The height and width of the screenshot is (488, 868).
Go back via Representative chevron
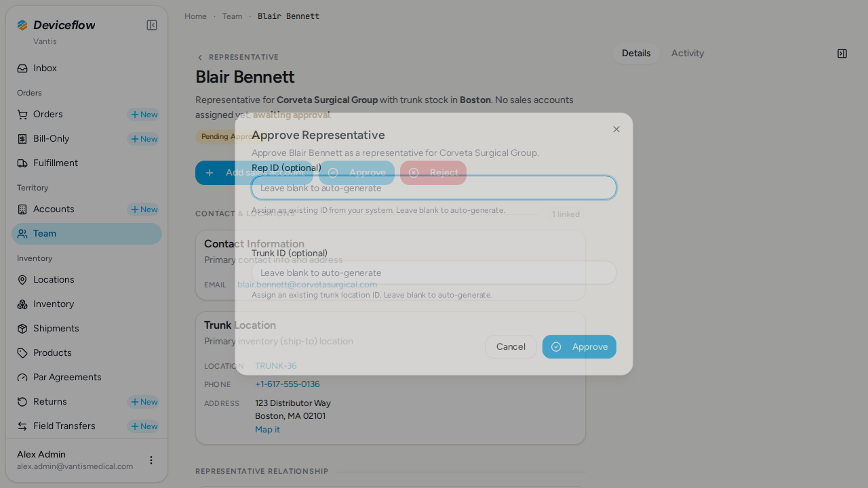pyautogui.click(x=200, y=58)
